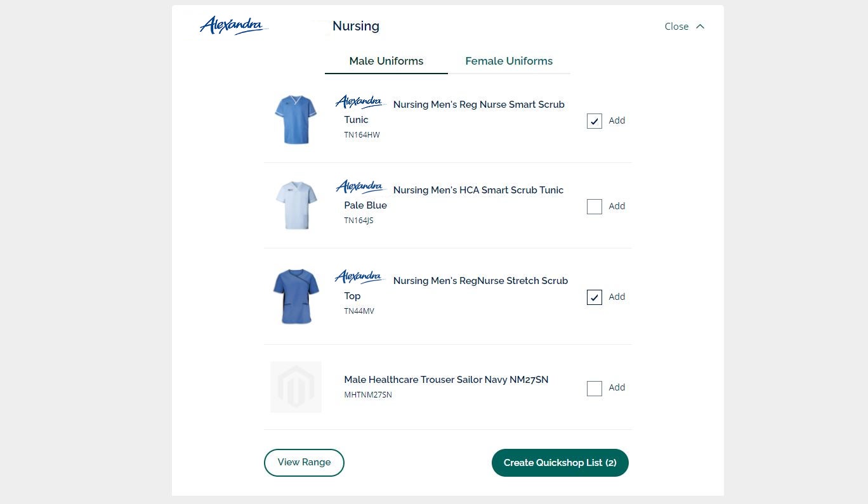Click the Alexandra brand icon beside Reg Nurse Smart Scrub
Image resolution: width=868 pixels, height=504 pixels.
click(x=360, y=102)
